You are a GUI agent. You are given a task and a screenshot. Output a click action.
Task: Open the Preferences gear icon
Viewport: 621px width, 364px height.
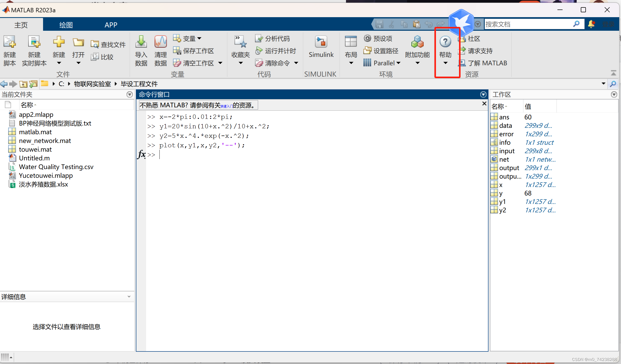pos(367,38)
